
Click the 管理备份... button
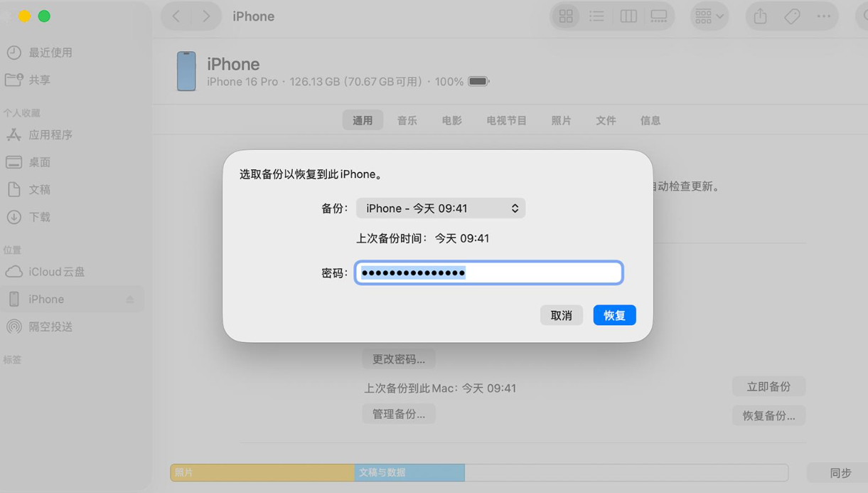(x=399, y=414)
